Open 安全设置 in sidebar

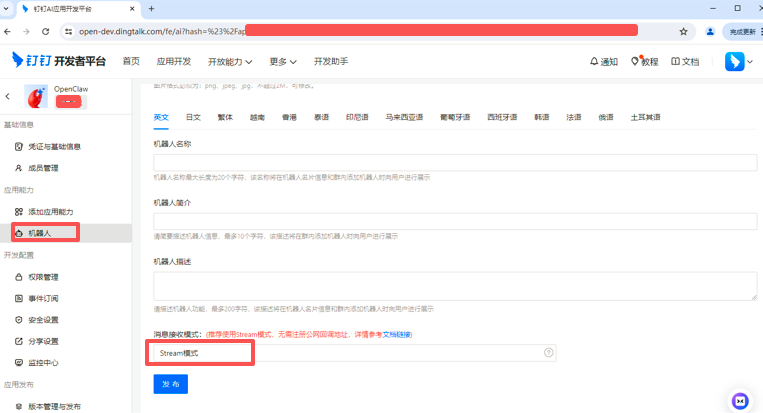[43, 320]
